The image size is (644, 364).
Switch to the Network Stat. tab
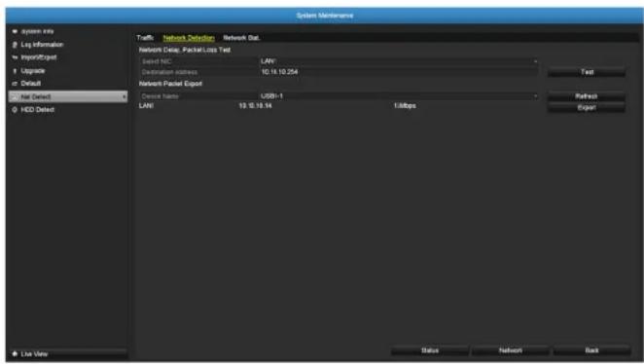click(241, 38)
